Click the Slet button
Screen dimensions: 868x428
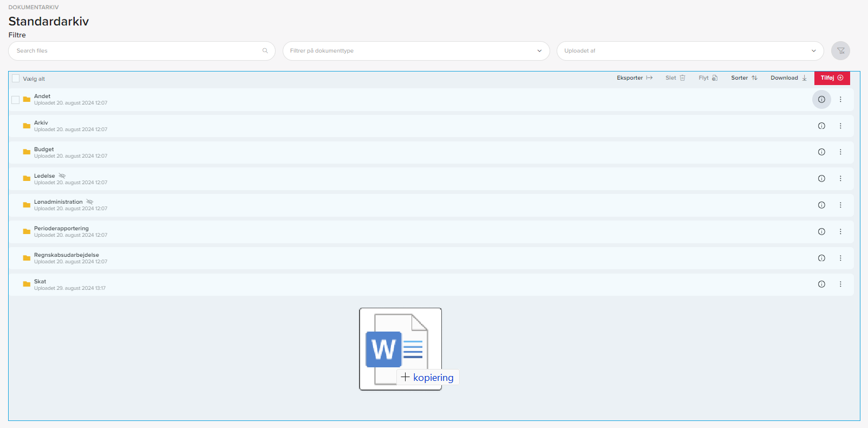pyautogui.click(x=675, y=78)
